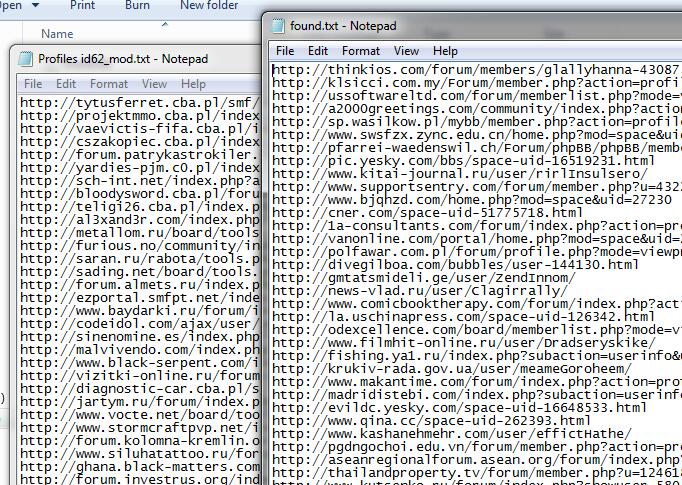Click the 1a-consultants.com URL line

point(477,226)
